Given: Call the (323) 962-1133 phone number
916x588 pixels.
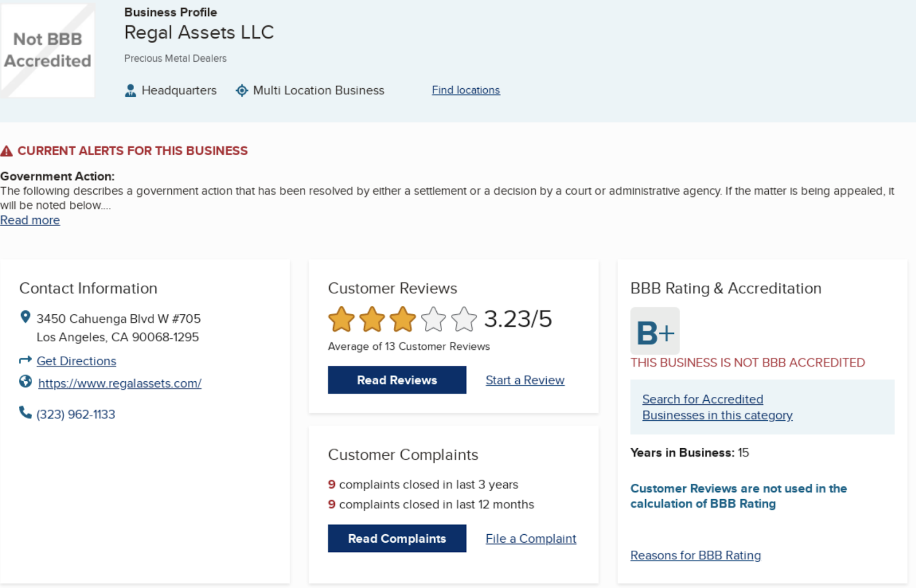Looking at the screenshot, I should click(76, 415).
